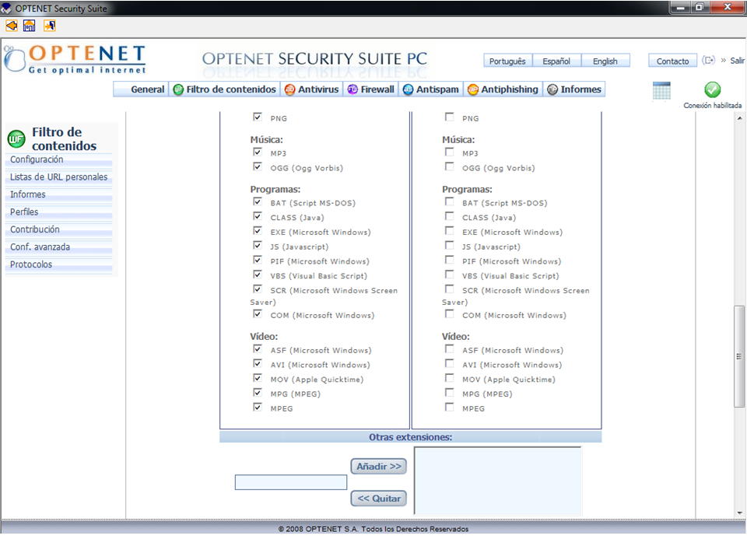The image size is (747, 560).
Task: Click the Otras extensiones text input field
Action: click(291, 482)
